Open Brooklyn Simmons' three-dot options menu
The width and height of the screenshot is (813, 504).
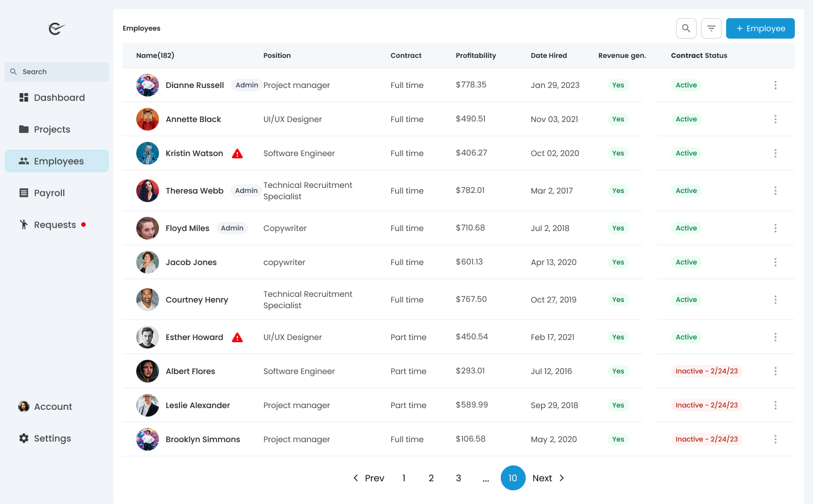click(775, 439)
